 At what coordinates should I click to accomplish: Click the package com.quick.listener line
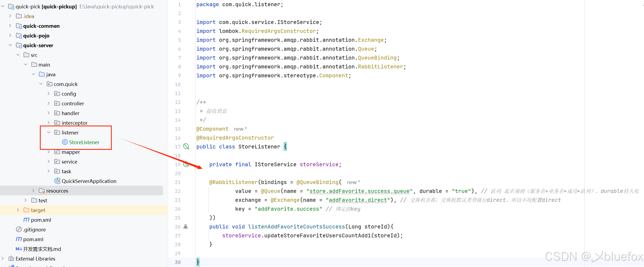[x=240, y=4]
